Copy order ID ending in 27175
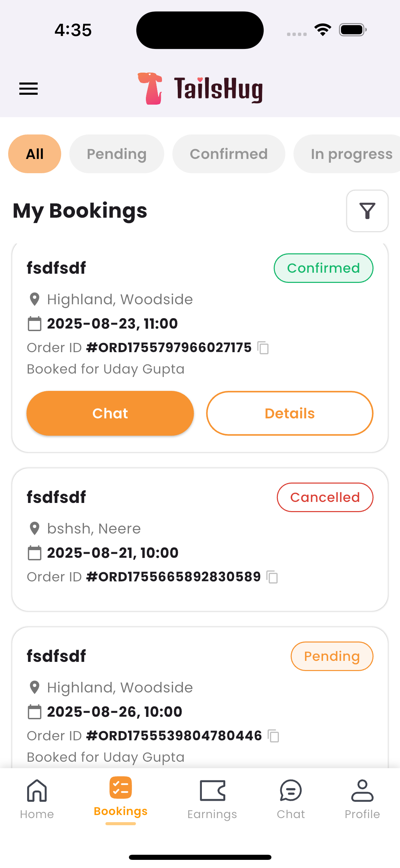The width and height of the screenshot is (400, 868). click(263, 348)
